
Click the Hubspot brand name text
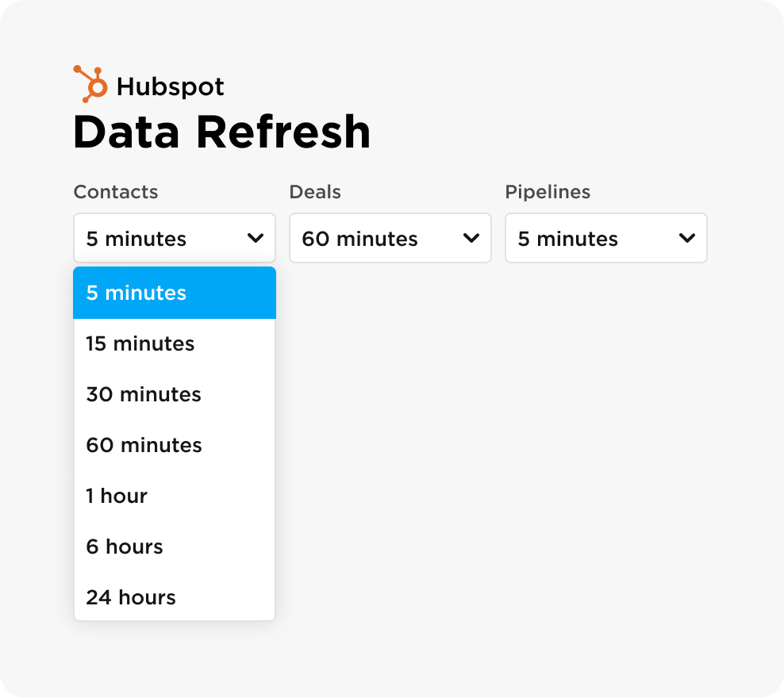[171, 86]
